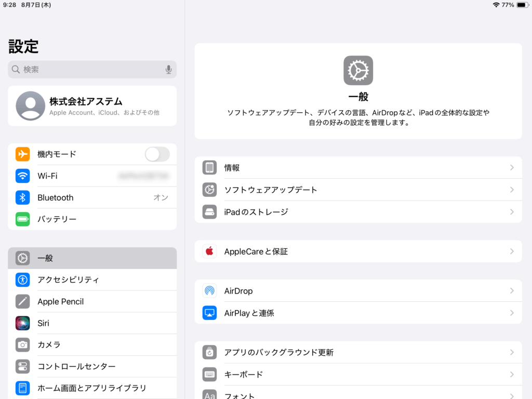This screenshot has height=399, width=532.
Task: Tap the 8月7日(木) date in status bar
Action: click(x=36, y=5)
